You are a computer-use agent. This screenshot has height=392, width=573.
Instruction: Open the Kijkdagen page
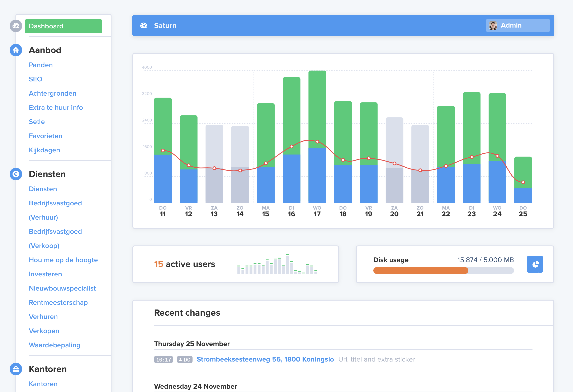pos(44,150)
